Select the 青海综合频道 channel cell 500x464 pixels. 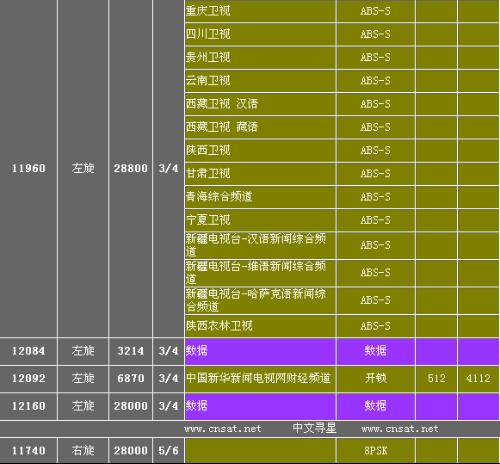[260, 197]
